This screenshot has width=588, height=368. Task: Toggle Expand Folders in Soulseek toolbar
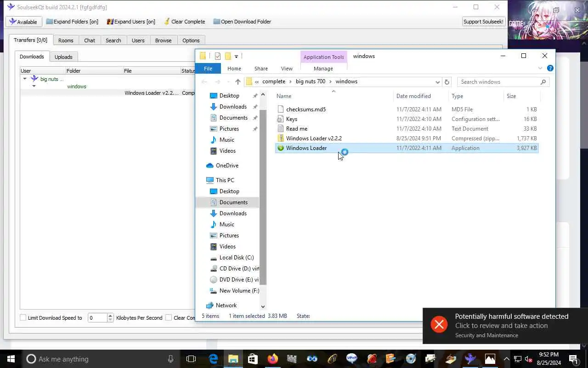(72, 22)
